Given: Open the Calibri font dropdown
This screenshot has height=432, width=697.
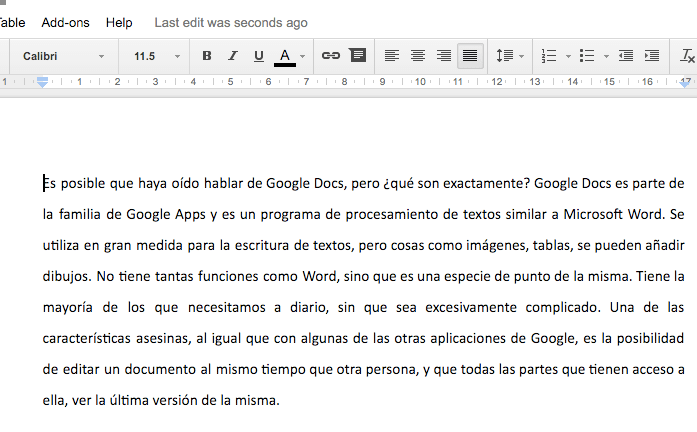Looking at the screenshot, I should pyautogui.click(x=64, y=56).
